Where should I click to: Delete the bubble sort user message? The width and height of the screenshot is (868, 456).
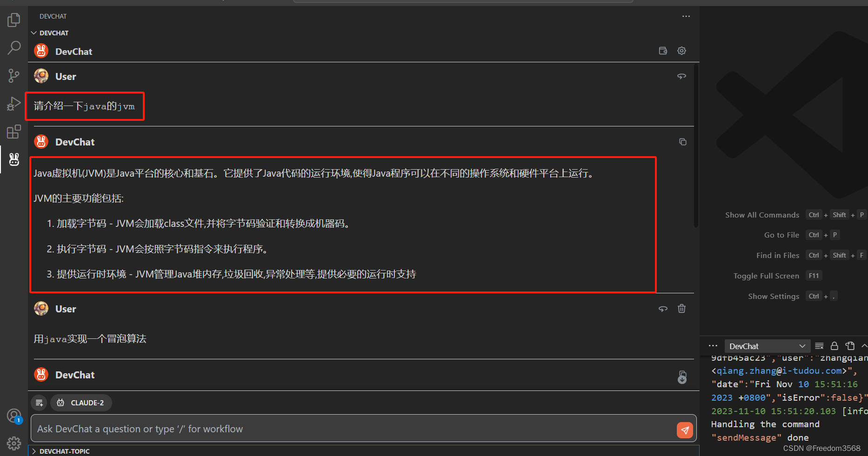click(681, 309)
